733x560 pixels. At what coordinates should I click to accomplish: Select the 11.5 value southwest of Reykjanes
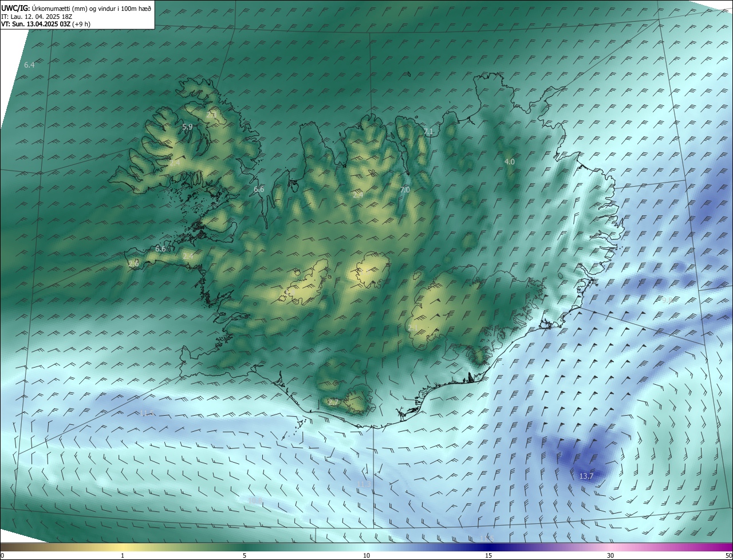(x=147, y=413)
